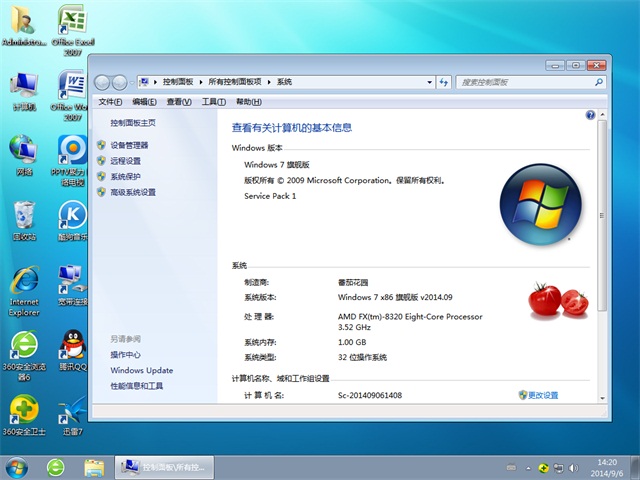Open 系统保护 link
This screenshot has height=480, width=640.
click(x=125, y=176)
